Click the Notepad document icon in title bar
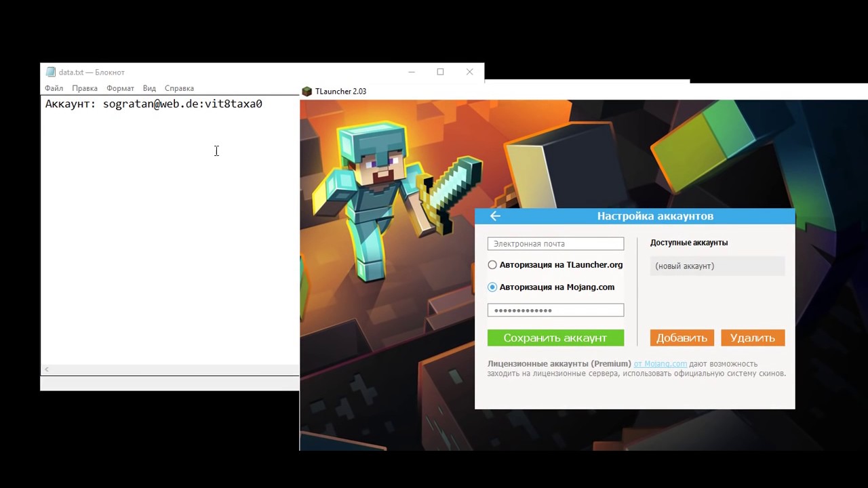Screen dimensions: 868x488 [50, 72]
